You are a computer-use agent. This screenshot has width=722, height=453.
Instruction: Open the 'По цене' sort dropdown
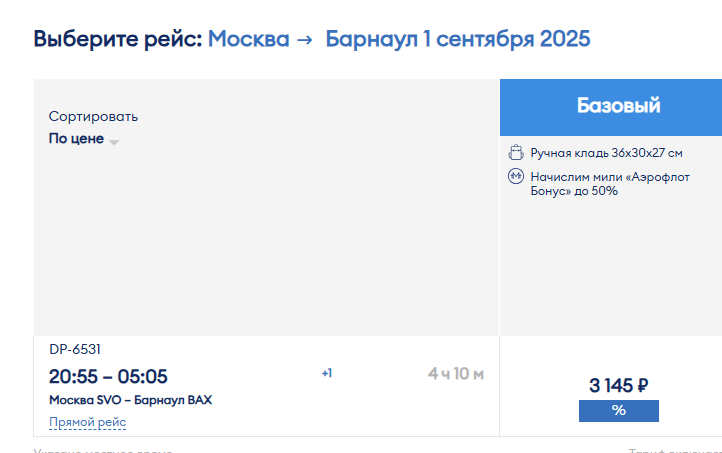[83, 139]
